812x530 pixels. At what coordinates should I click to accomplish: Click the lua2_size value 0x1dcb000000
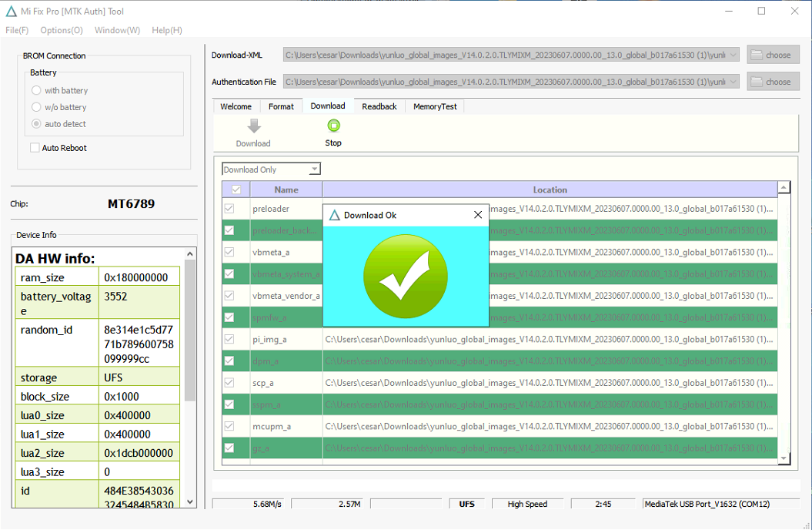[x=139, y=453]
